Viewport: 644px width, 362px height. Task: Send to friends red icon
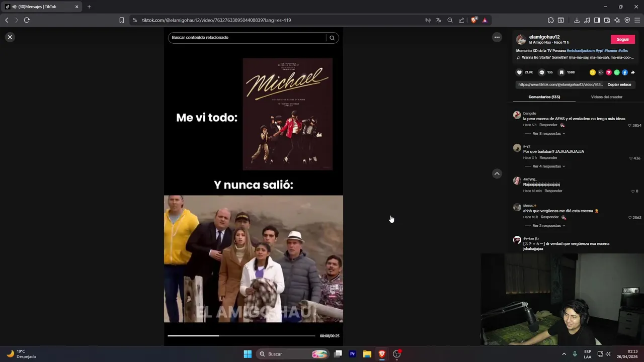[x=609, y=72]
